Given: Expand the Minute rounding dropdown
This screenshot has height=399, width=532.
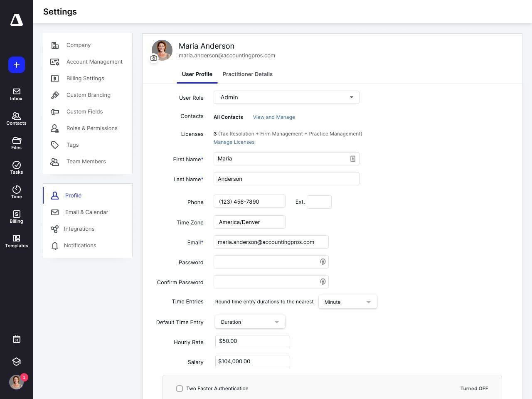Looking at the screenshot, I should 347,302.
